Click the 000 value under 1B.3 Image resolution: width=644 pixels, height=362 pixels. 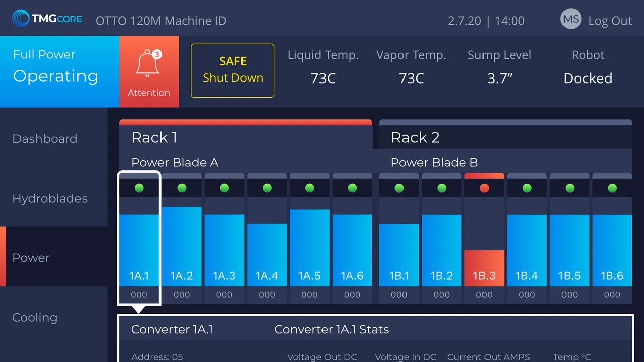point(485,295)
